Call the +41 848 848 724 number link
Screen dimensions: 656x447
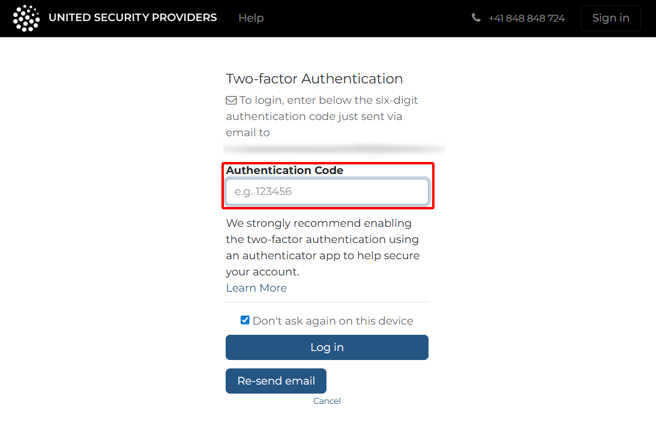coord(526,18)
